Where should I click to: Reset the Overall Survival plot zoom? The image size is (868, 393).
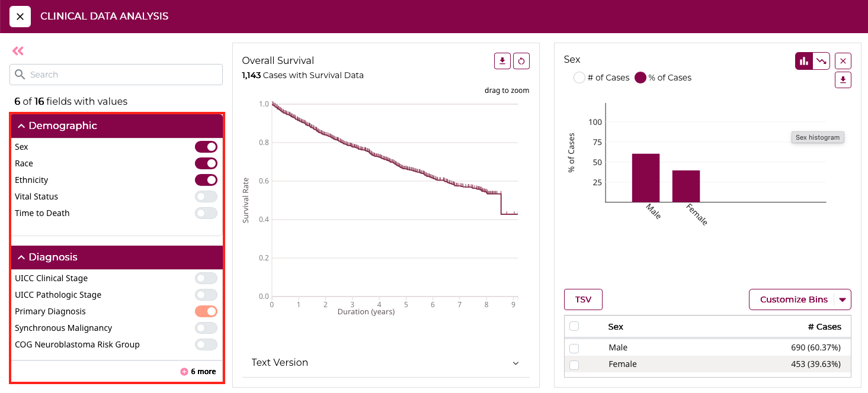pos(521,60)
